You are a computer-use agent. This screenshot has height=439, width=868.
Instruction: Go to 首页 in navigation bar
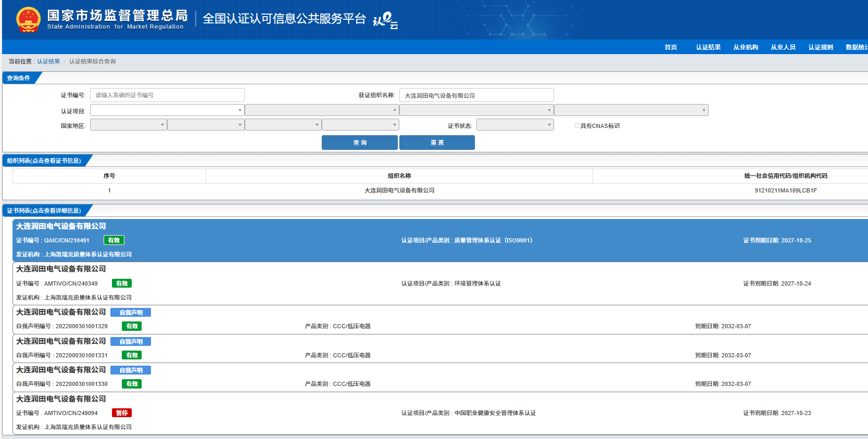pos(671,47)
